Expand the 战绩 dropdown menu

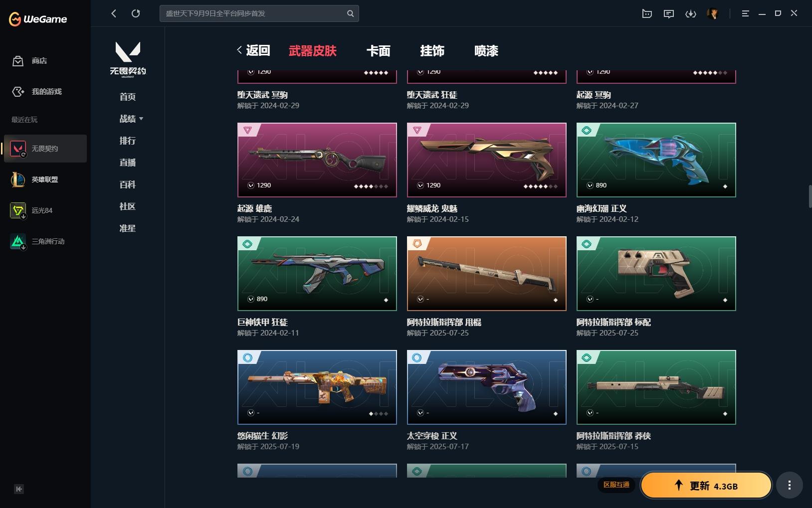pyautogui.click(x=131, y=119)
